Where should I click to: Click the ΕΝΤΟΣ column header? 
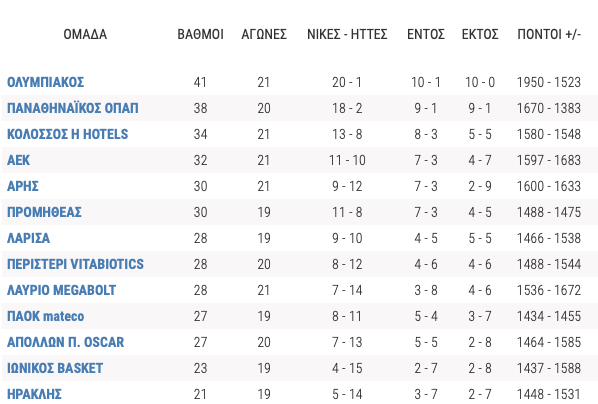[426, 34]
